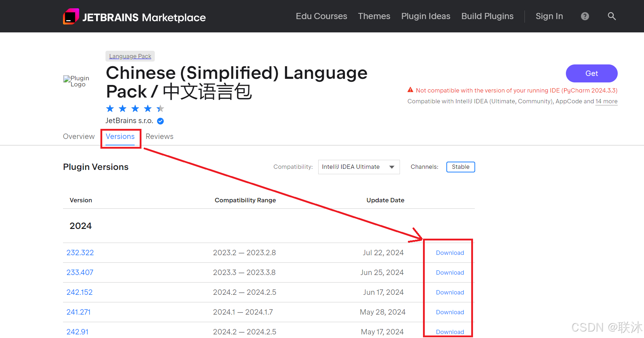Click the date May 28, 2024
Screen dimensions: 644x338
(x=383, y=312)
